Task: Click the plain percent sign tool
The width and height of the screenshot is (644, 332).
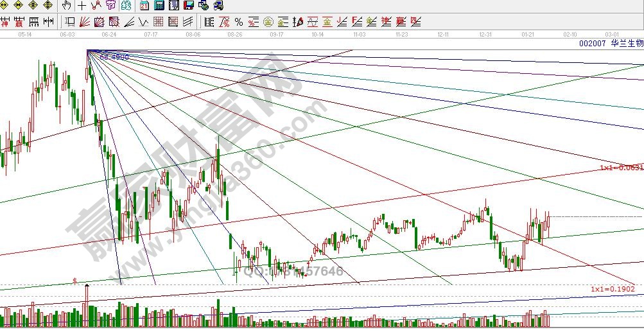Action: (x=239, y=22)
